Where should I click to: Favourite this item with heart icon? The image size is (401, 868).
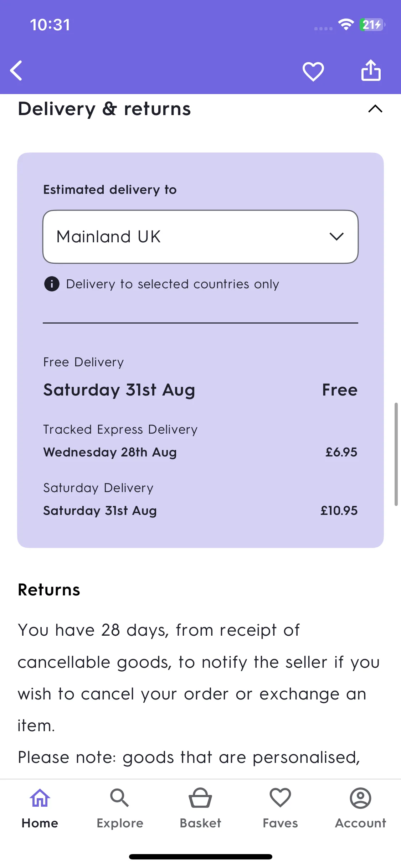[x=313, y=71]
